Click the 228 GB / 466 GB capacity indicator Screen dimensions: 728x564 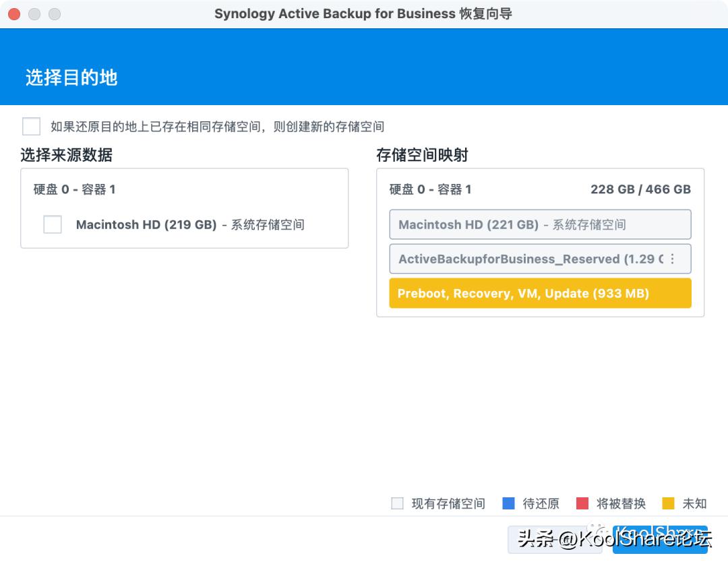click(x=640, y=189)
